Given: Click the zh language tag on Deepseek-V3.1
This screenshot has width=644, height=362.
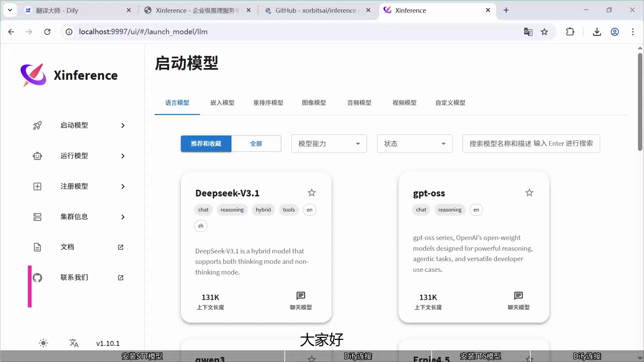Looking at the screenshot, I should tap(201, 226).
